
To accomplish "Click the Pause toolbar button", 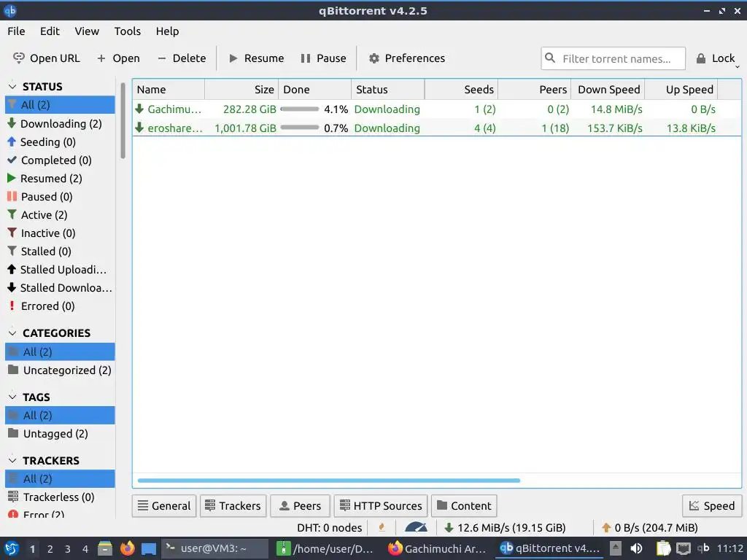I will (323, 58).
